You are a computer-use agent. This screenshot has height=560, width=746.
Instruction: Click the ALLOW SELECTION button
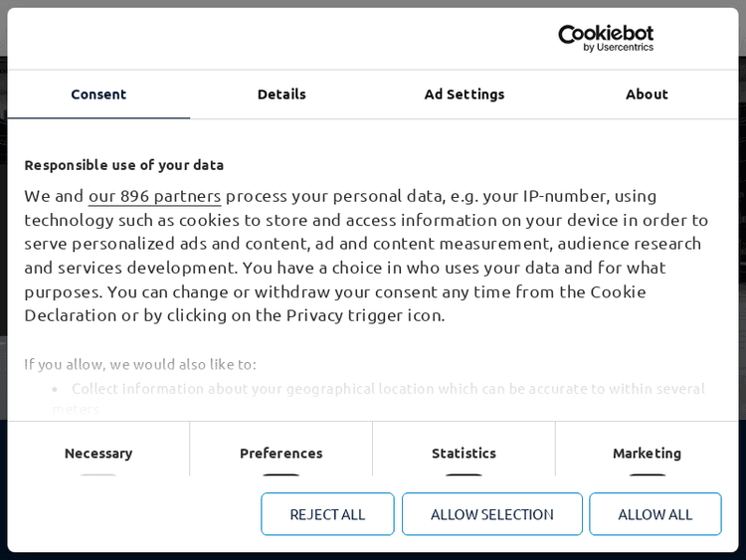tap(491, 514)
